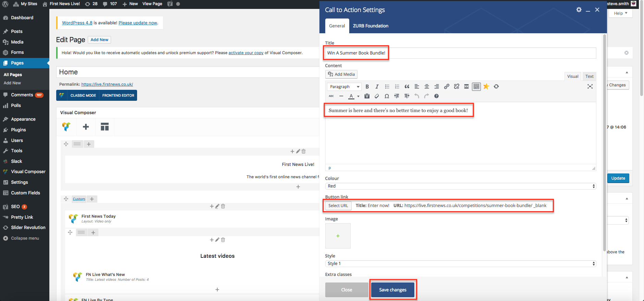Switch to the ZURB Foundation tab
The height and width of the screenshot is (301, 644).
click(x=370, y=26)
